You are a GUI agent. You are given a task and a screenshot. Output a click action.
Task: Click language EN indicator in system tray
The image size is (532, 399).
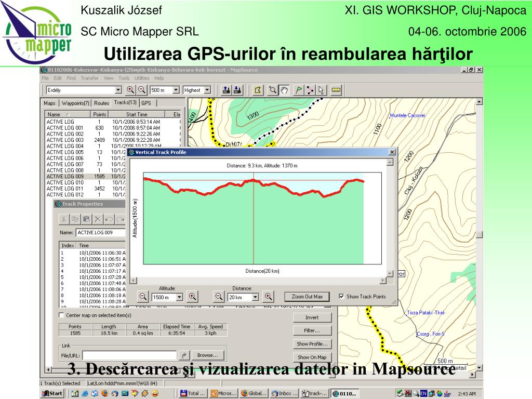tap(423, 394)
